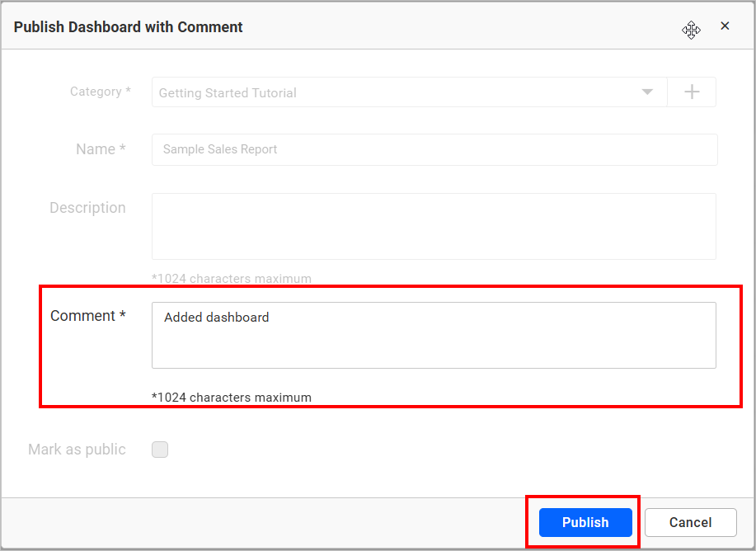The image size is (756, 551).
Task: Click the Mark as public label text
Action: (x=76, y=450)
